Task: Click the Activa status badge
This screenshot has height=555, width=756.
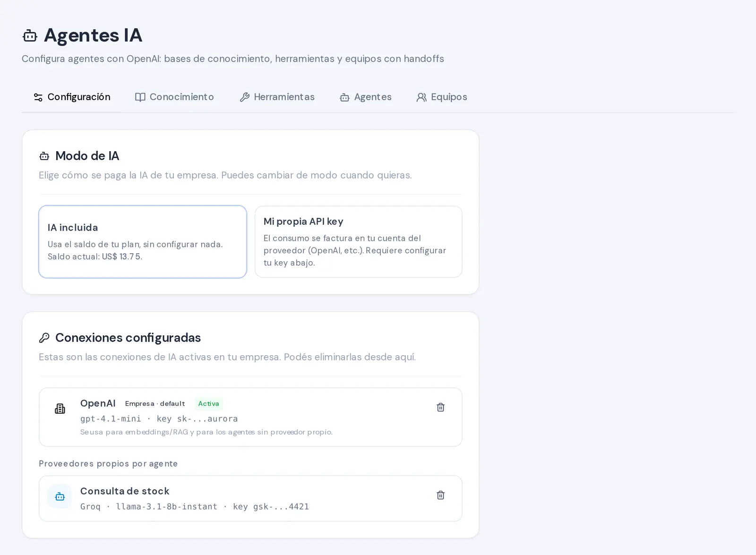Action: [208, 404]
